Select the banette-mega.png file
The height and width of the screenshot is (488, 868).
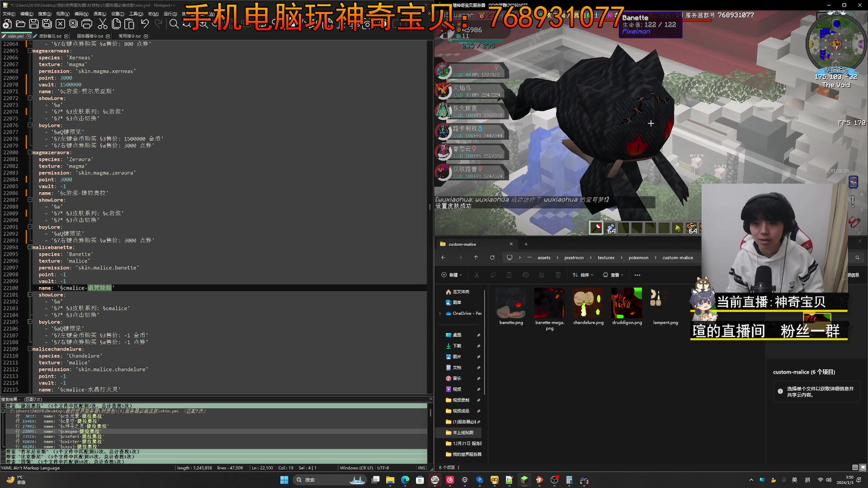pyautogui.click(x=549, y=310)
